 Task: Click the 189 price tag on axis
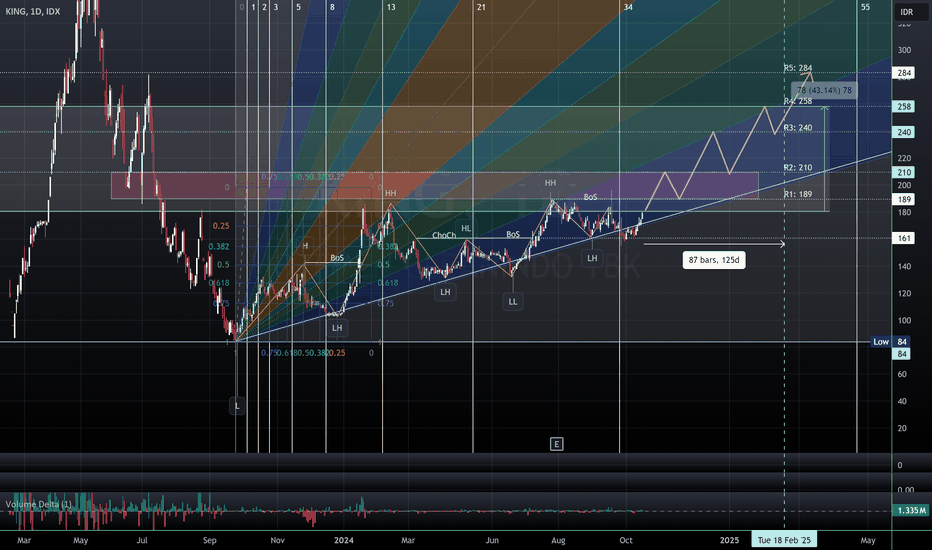click(x=904, y=199)
